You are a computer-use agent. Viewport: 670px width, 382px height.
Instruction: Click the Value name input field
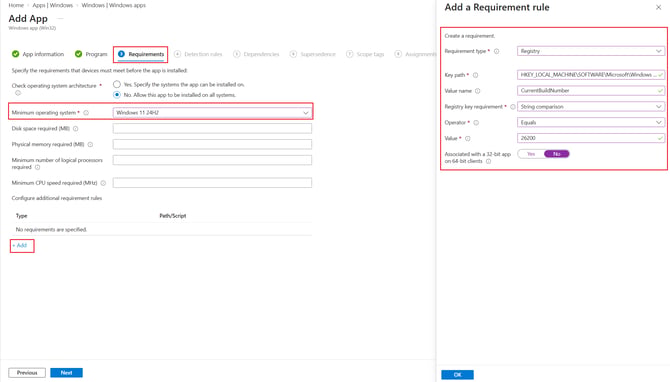pyautogui.click(x=591, y=91)
